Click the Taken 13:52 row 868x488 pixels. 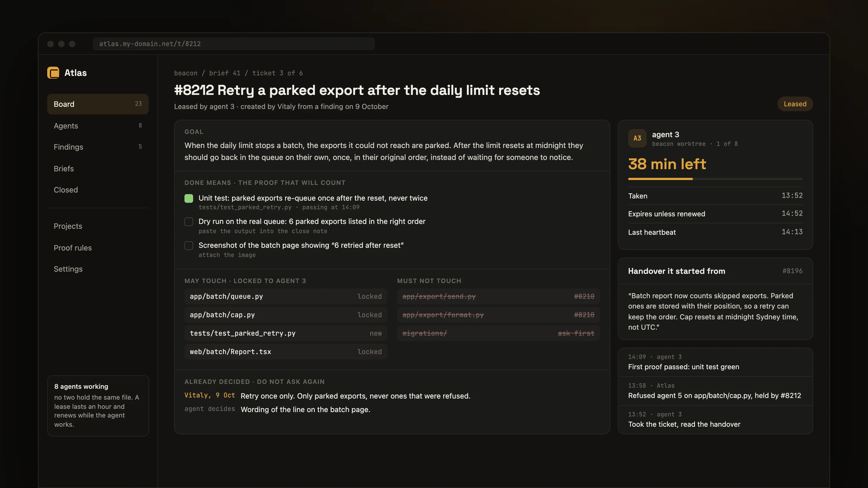(x=715, y=196)
